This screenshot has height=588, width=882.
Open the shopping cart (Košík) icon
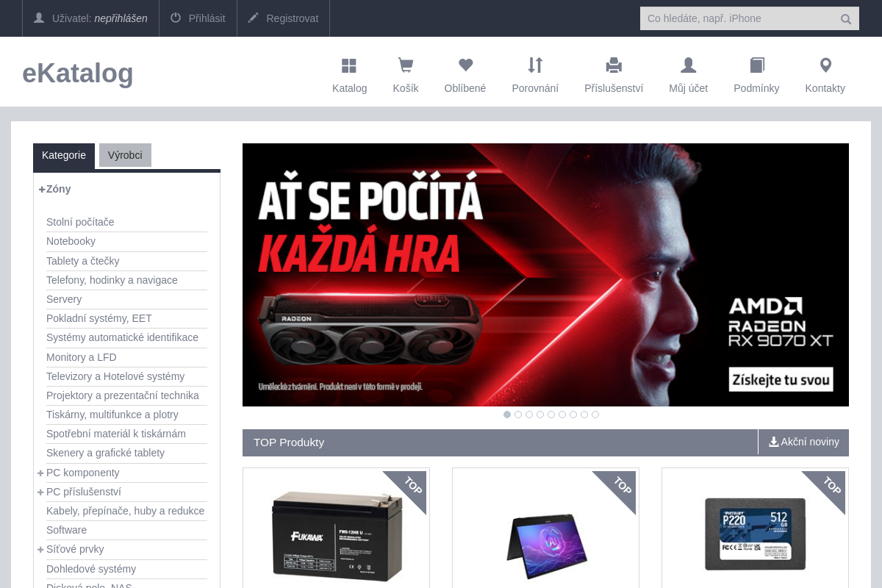(x=405, y=65)
